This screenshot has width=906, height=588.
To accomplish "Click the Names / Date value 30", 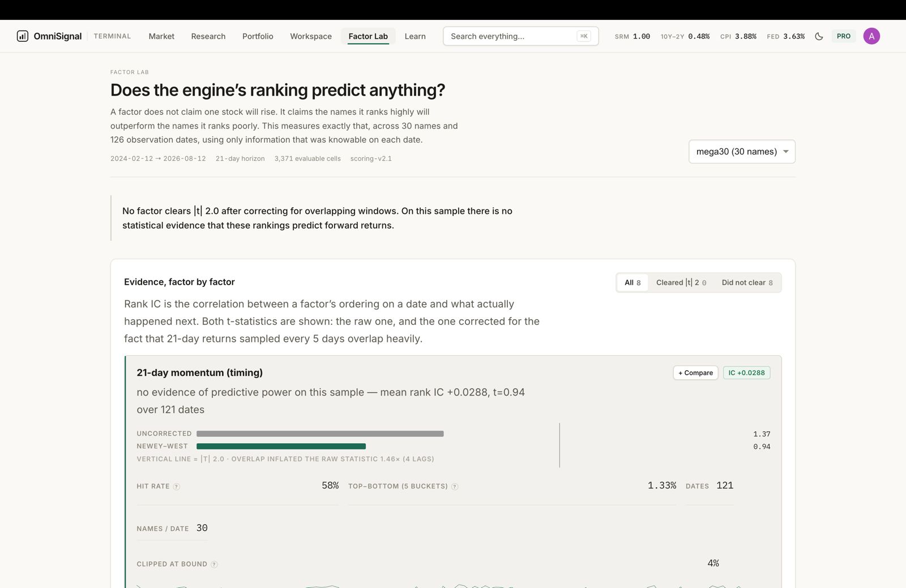I will [x=202, y=528].
